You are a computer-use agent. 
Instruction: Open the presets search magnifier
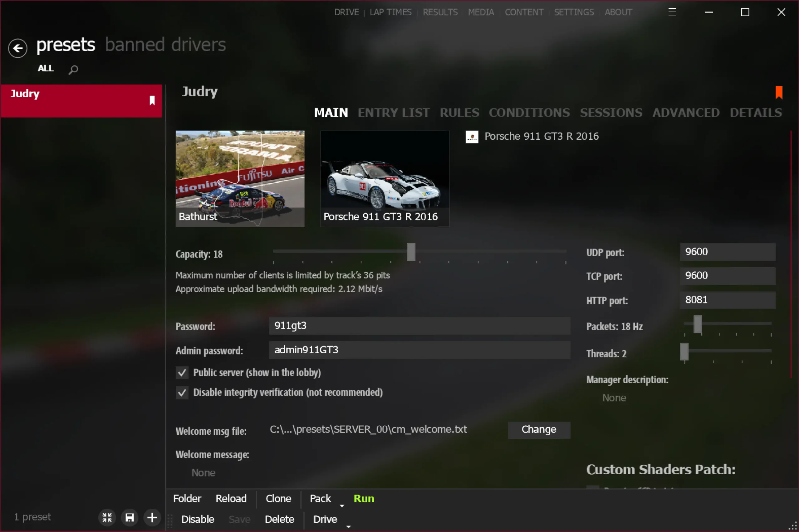[73, 70]
